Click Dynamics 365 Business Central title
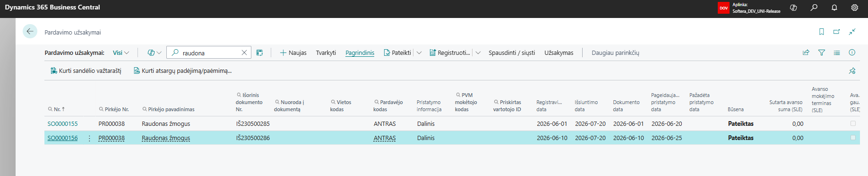Viewport: 868px width, 176px height. click(x=52, y=8)
